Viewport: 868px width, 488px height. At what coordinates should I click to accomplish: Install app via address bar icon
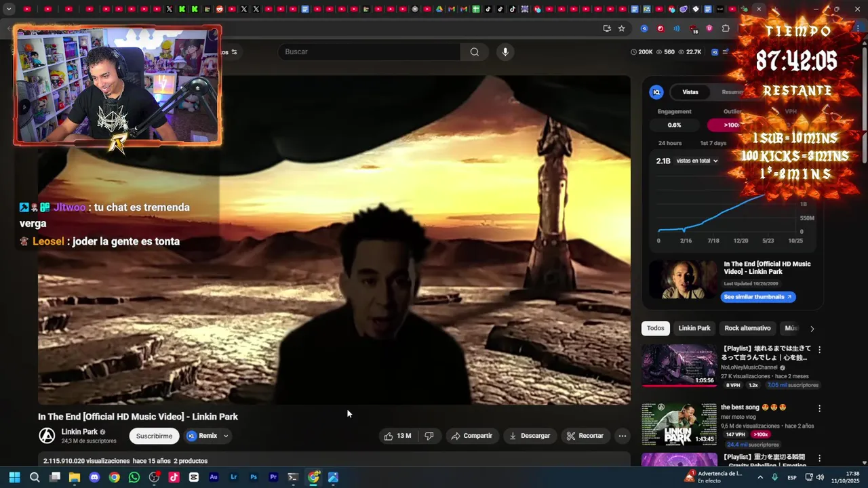click(x=606, y=28)
